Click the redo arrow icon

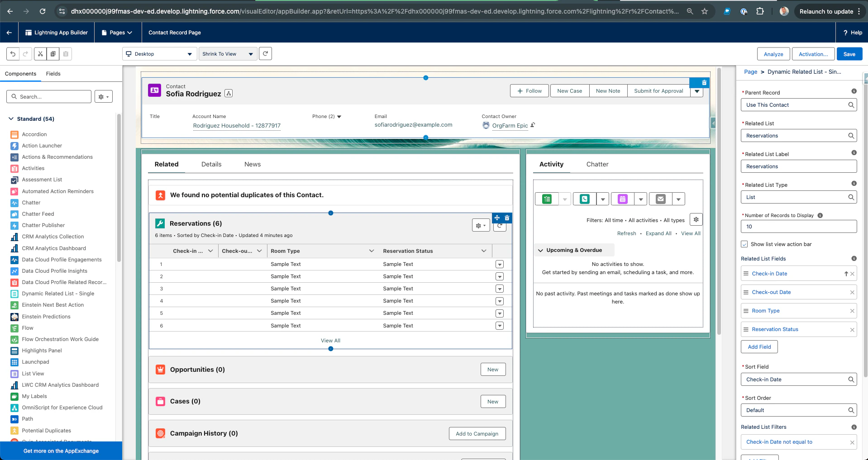(x=25, y=54)
